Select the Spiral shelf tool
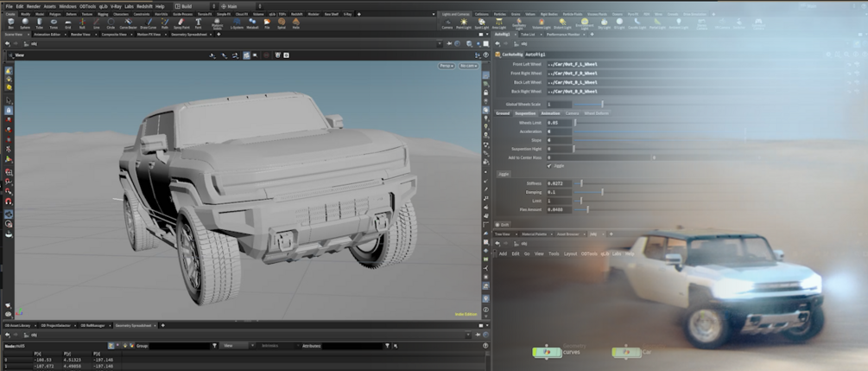The image size is (868, 371). 282,23
